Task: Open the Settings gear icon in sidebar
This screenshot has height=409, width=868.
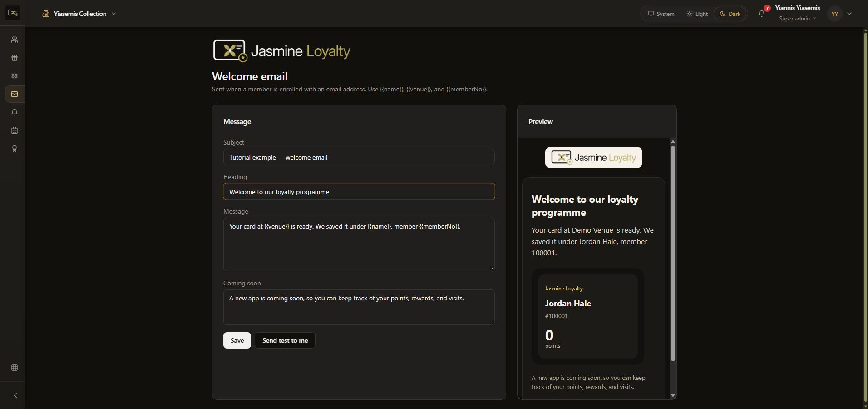Action: click(x=15, y=76)
